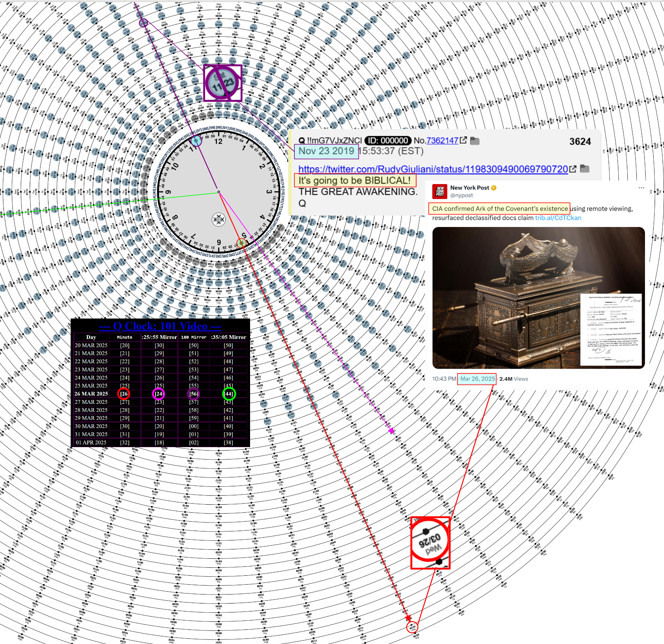
Task: Click the New York Post avatar logo
Action: coord(440,191)
